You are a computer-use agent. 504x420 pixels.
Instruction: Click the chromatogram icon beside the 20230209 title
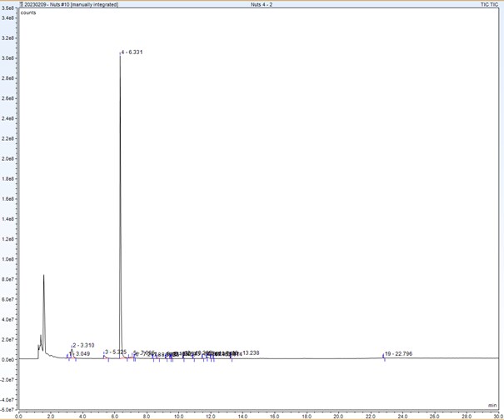click(x=22, y=4)
